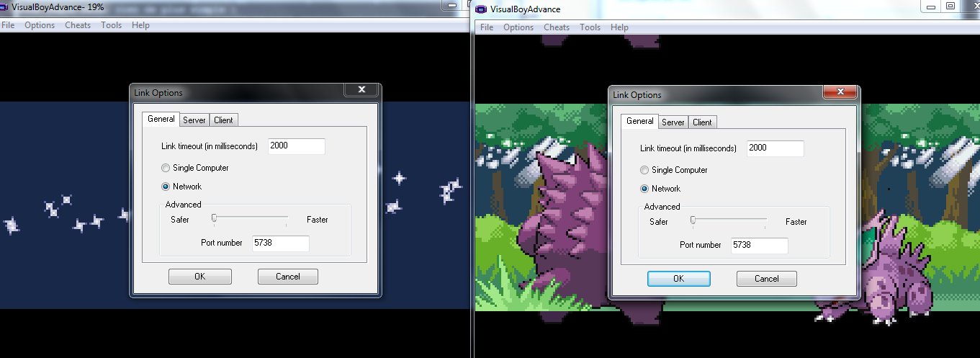Click Port number field in left dialog
The width and height of the screenshot is (980, 358).
tap(280, 243)
